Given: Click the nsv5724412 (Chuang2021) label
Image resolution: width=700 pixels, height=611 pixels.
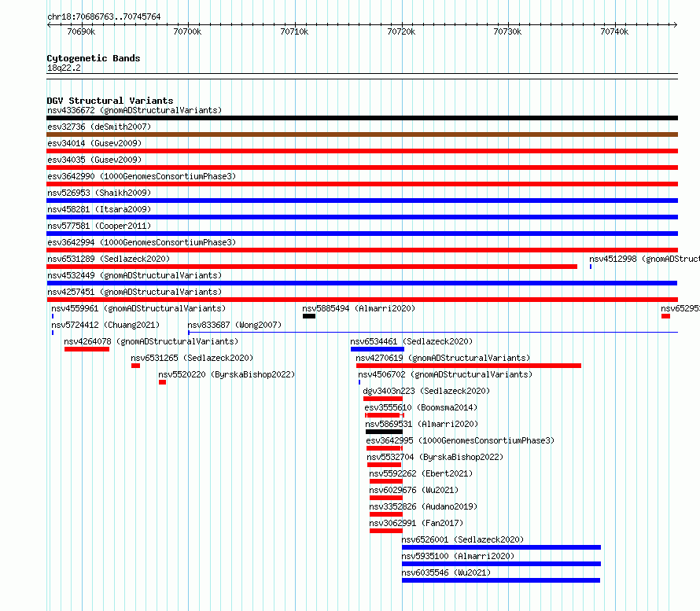Looking at the screenshot, I should pyautogui.click(x=105, y=325).
